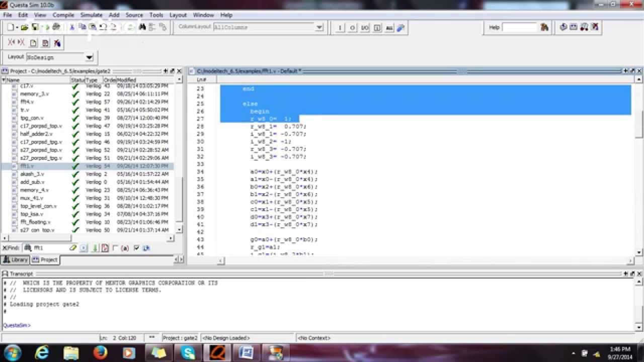This screenshot has height=362, width=644.
Task: Click the Help search run icon
Action: click(x=544, y=27)
